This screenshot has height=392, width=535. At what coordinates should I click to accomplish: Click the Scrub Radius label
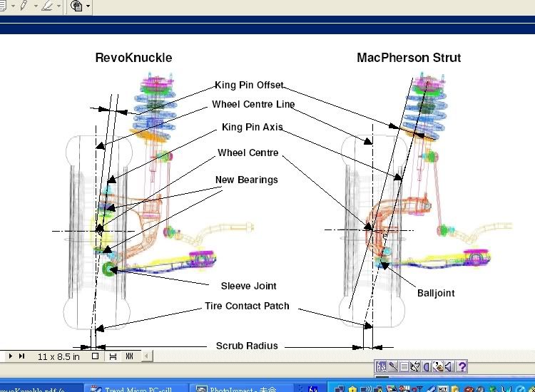tap(247, 346)
